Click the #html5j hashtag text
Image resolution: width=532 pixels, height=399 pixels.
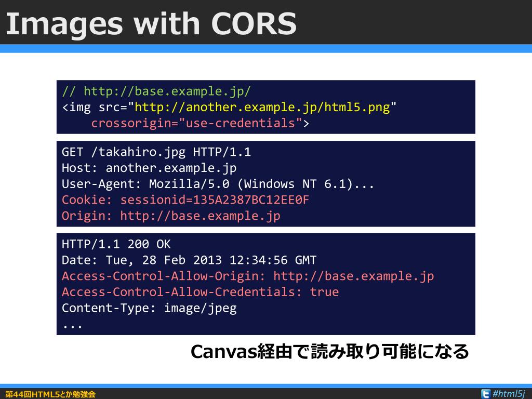pyautogui.click(x=509, y=394)
